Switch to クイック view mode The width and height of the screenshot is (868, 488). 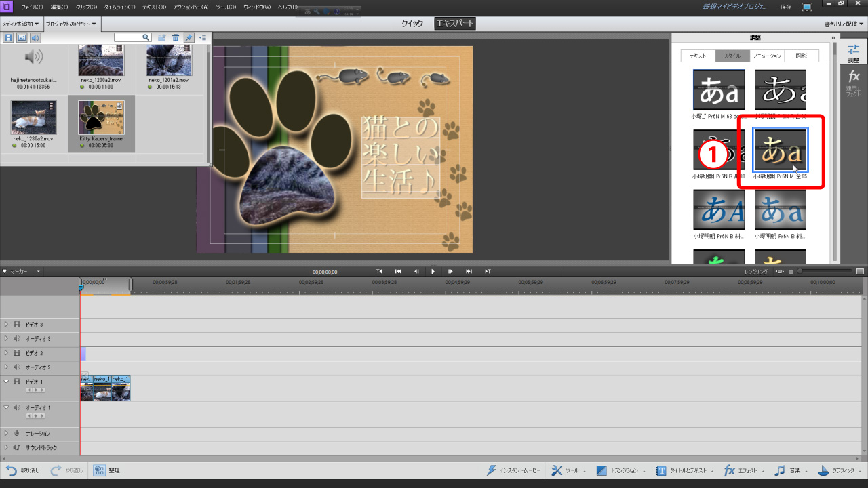point(412,24)
